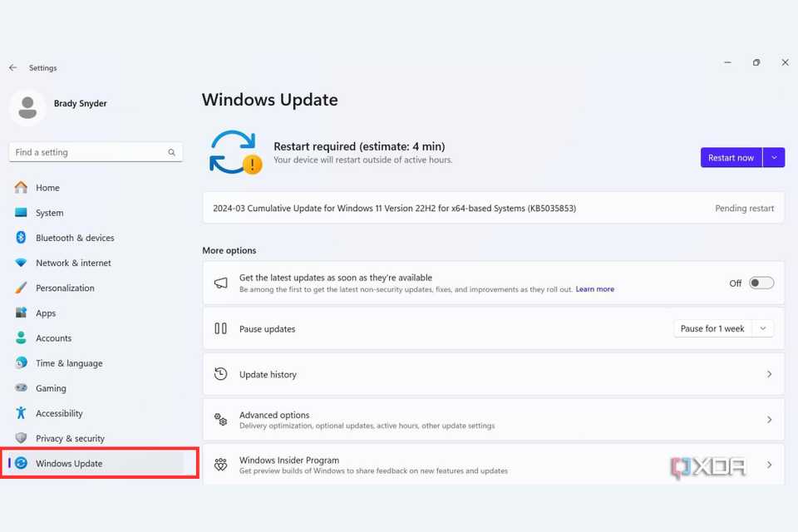This screenshot has height=532, width=798.
Task: Click the Personalization paintbrush icon
Action: coord(21,288)
